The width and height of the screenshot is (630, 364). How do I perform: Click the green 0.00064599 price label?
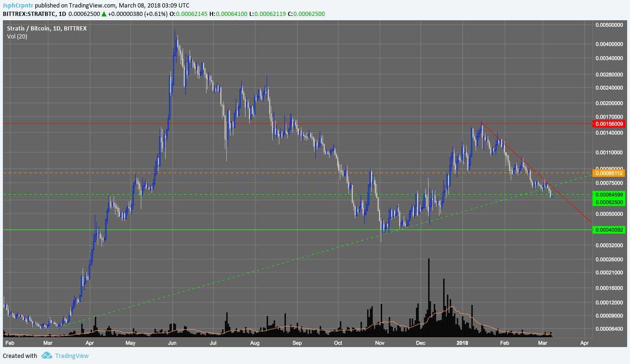click(x=610, y=195)
